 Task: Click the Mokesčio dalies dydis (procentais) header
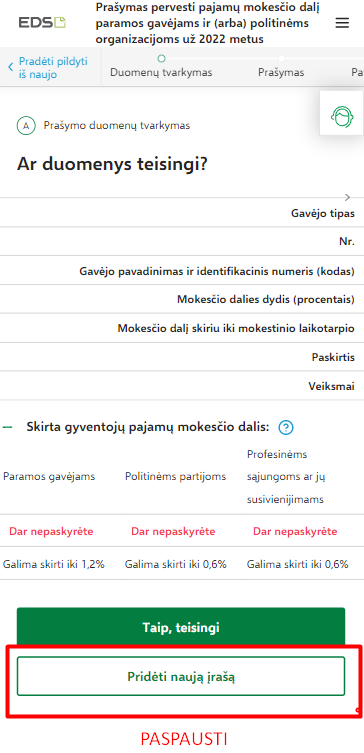[x=266, y=300]
